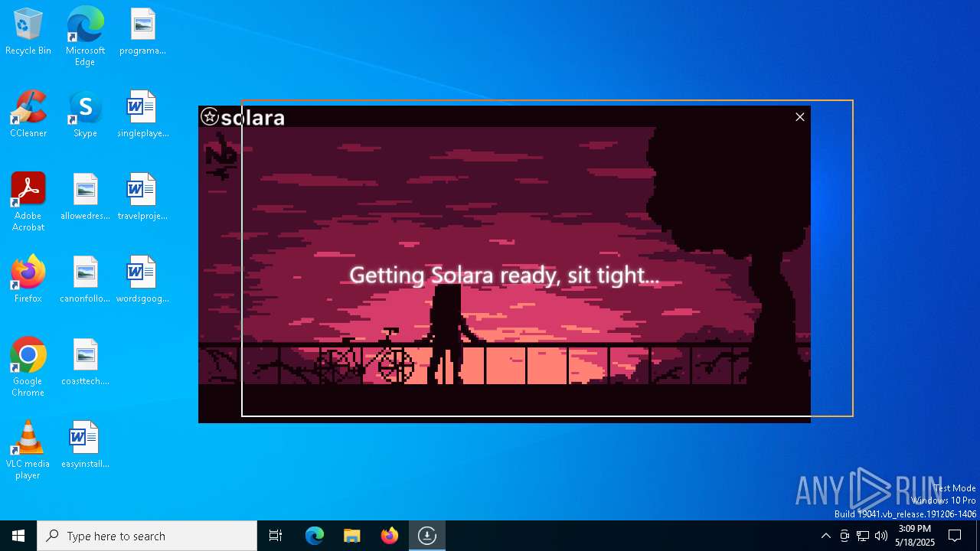Focus the taskbar search box
Image resolution: width=980 pixels, height=551 pixels.
147,536
